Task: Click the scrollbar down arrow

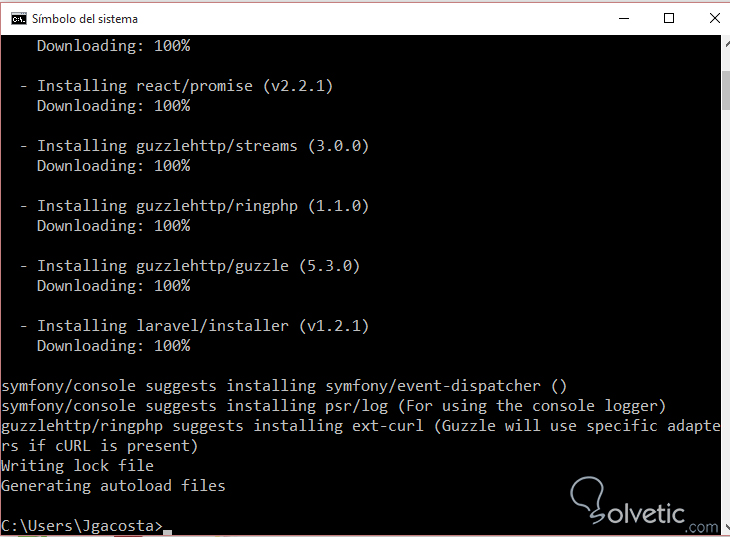Action: [725, 525]
